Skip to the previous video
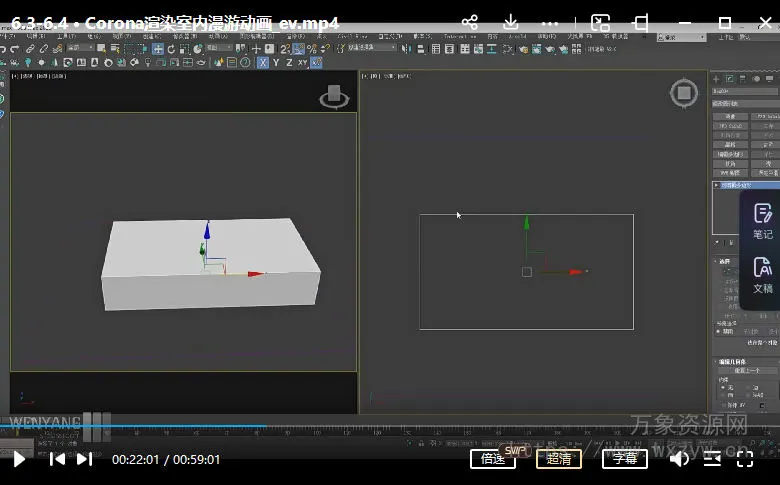Screen dimensions: 780x485 (57, 459)
